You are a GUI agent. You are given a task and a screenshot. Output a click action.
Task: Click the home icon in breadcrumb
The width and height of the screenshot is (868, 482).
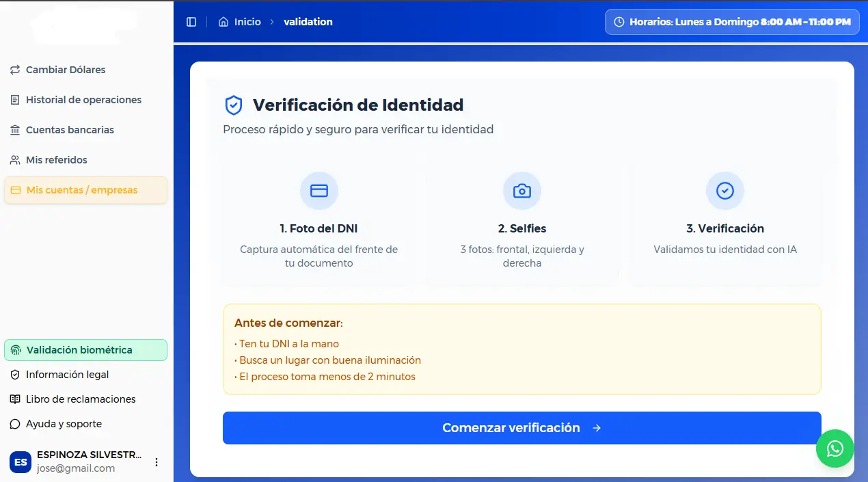click(223, 22)
